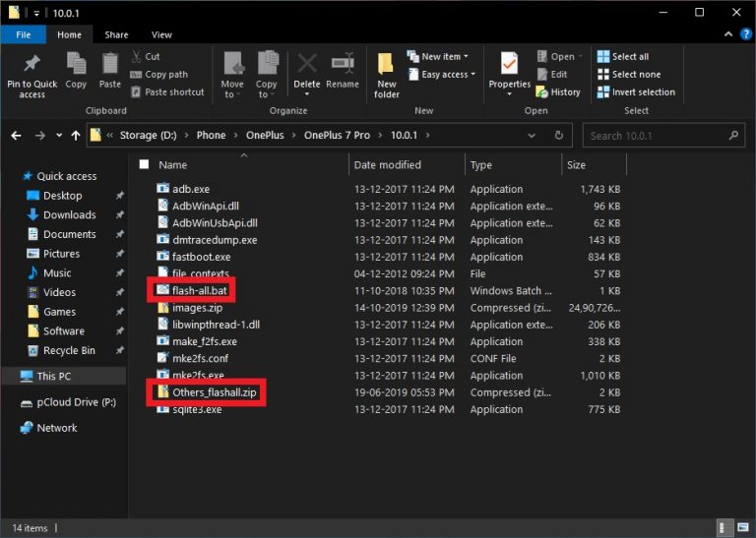756x538 pixels.
Task: Open Help with the question mark icon
Action: click(x=746, y=34)
